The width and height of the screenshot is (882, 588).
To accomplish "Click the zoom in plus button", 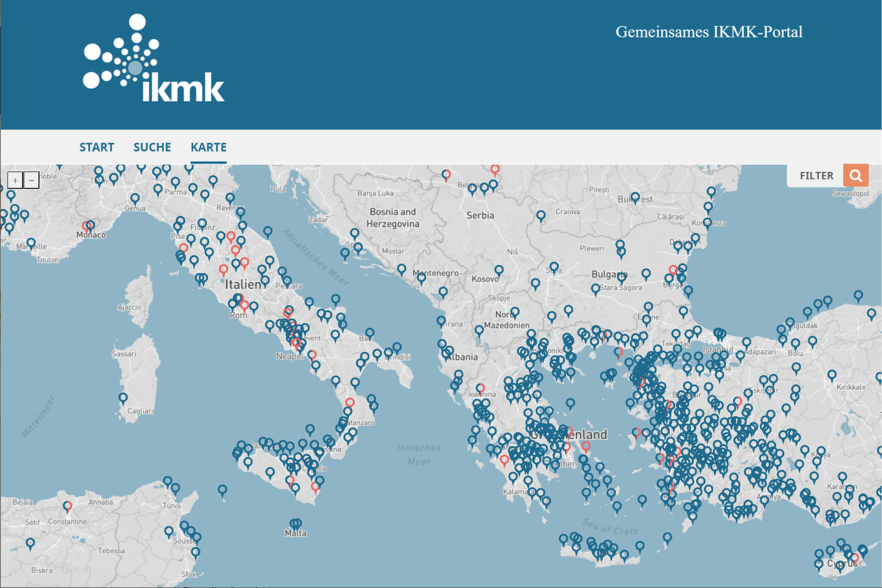I will [15, 181].
